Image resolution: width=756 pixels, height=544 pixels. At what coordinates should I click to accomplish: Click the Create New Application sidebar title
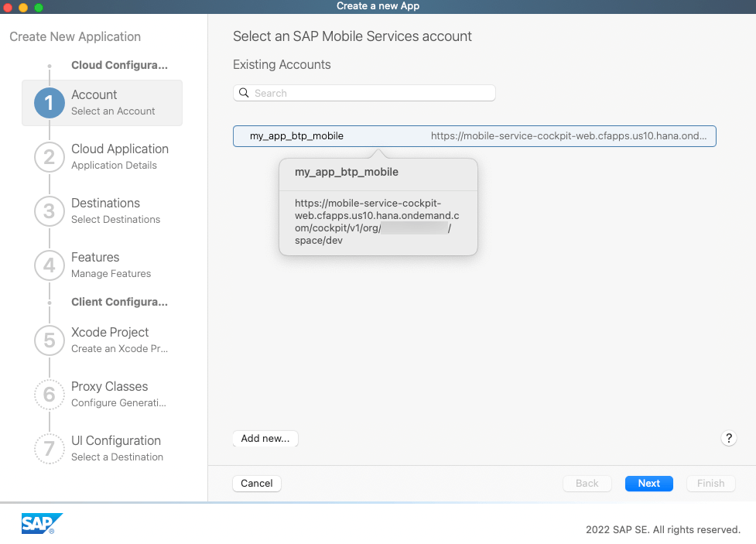[75, 36]
